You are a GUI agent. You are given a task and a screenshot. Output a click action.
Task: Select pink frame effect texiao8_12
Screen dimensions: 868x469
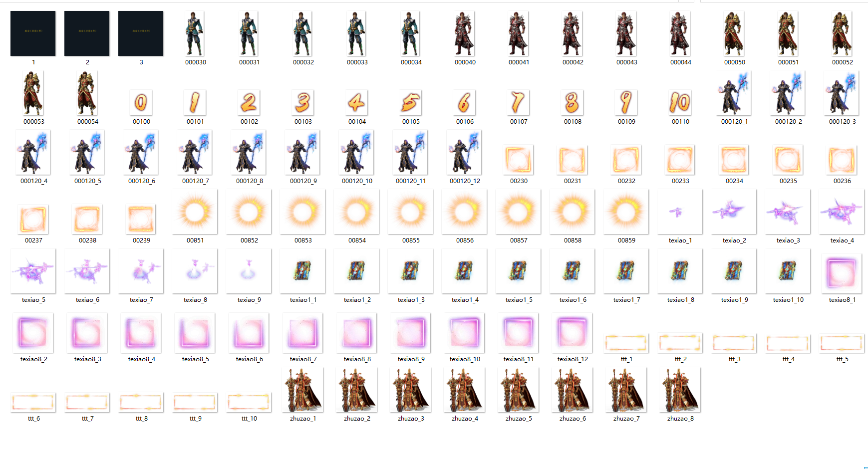[x=572, y=333]
